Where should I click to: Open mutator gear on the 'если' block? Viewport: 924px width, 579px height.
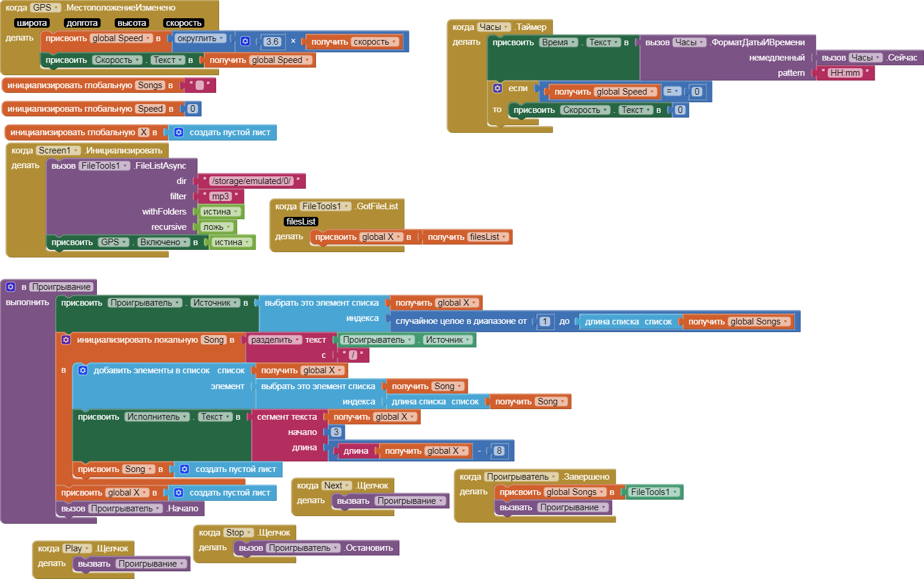pyautogui.click(x=498, y=88)
